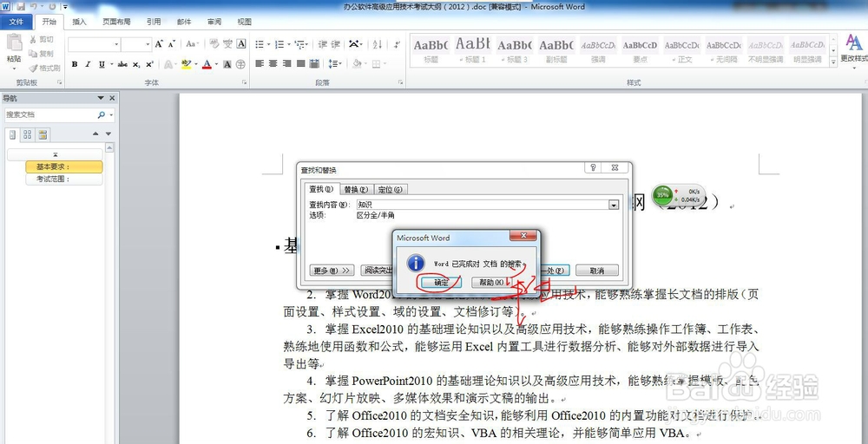Viewport: 868px width, 444px height.
Task: Click the Bullets list icon
Action: 259,43
